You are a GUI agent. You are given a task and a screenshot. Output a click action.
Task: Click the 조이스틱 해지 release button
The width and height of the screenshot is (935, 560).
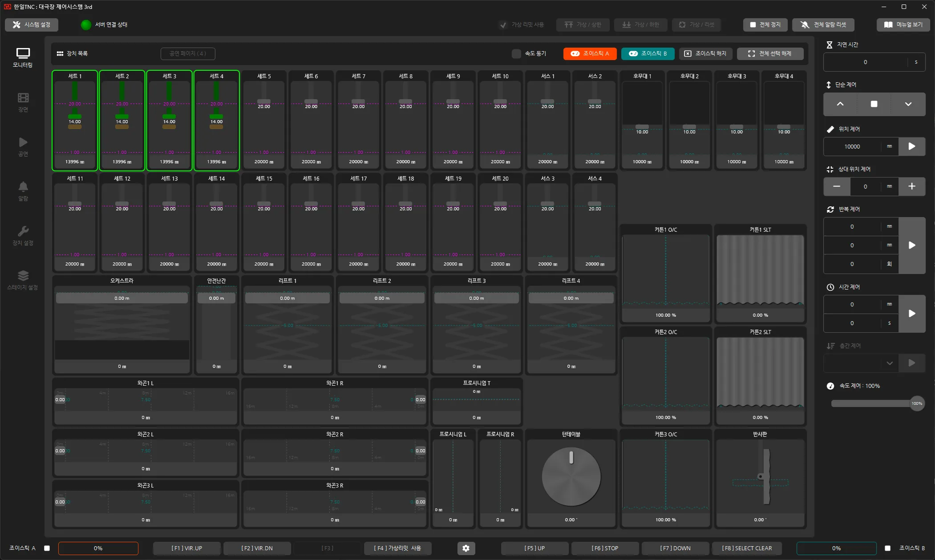[705, 53]
